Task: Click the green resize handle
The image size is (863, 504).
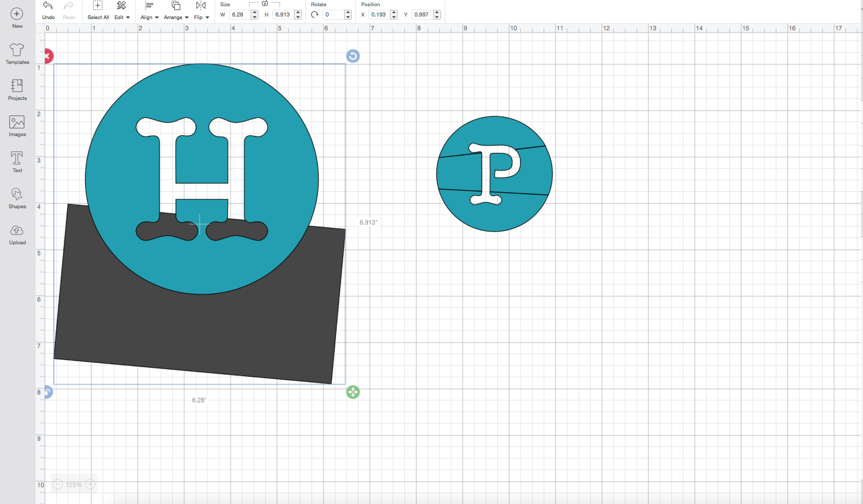Action: point(353,392)
